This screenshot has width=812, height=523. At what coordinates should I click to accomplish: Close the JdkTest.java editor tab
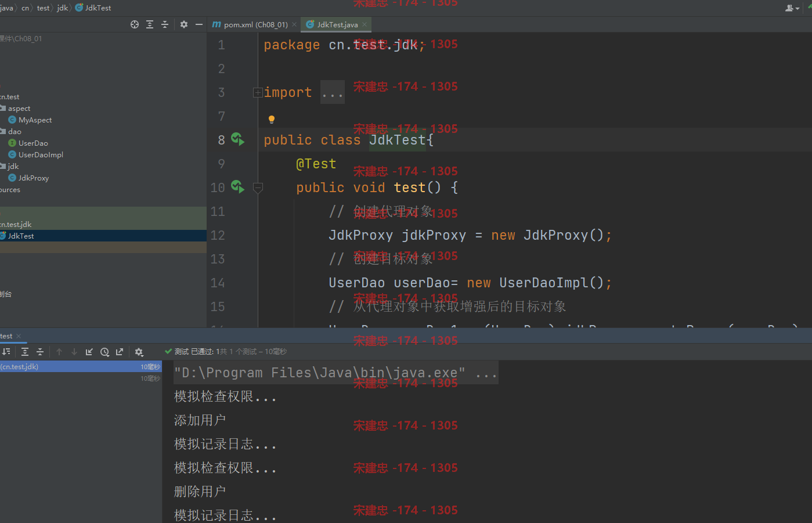coord(365,24)
